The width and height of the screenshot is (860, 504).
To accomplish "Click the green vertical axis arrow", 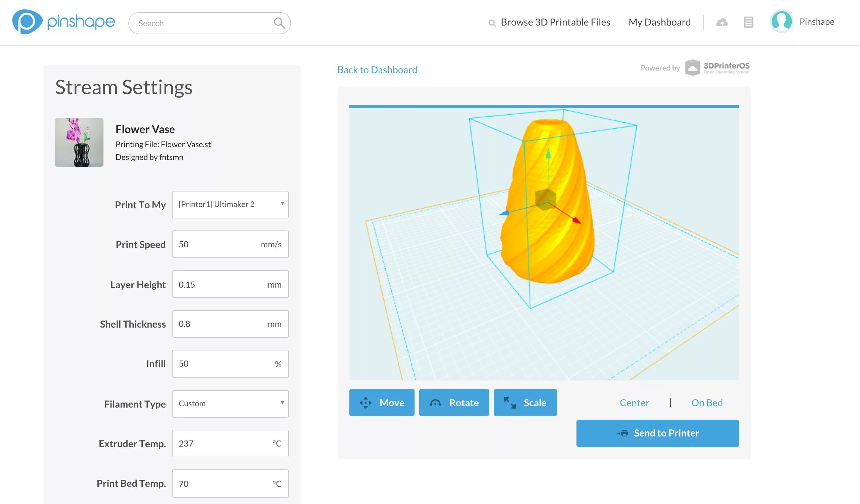I will tap(548, 154).
